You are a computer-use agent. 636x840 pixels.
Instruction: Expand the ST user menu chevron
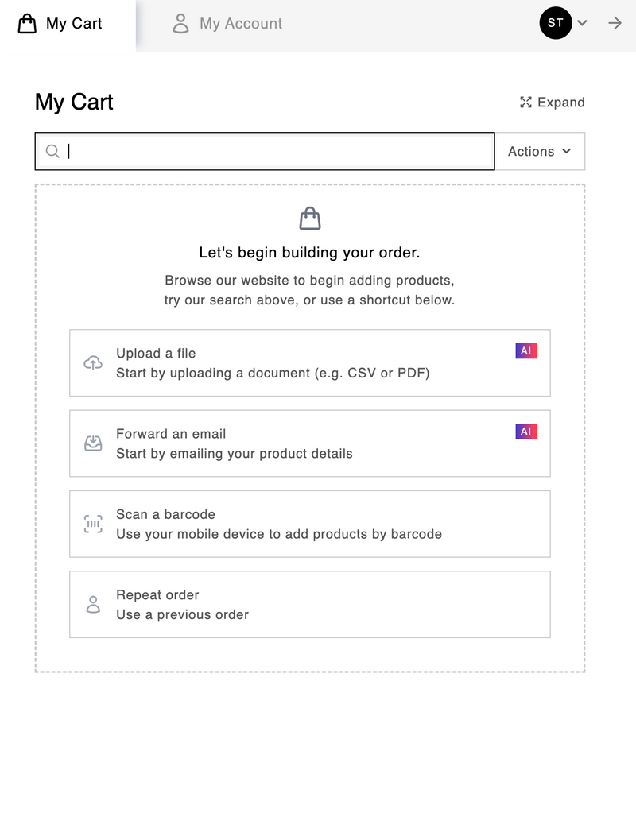(x=582, y=23)
